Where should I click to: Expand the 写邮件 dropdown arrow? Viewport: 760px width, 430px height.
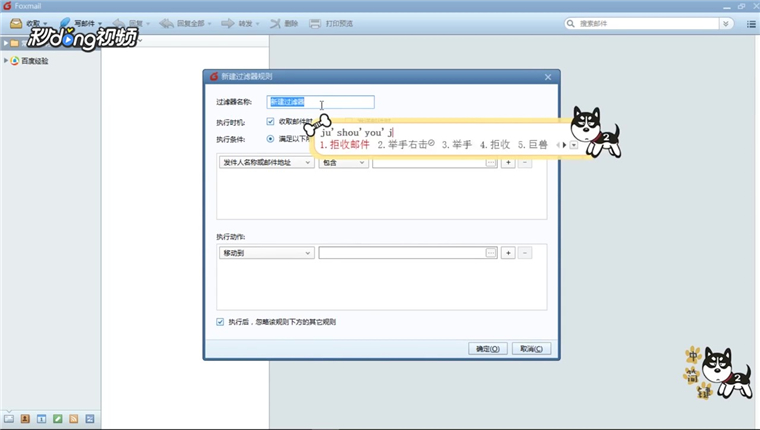pyautogui.click(x=100, y=24)
